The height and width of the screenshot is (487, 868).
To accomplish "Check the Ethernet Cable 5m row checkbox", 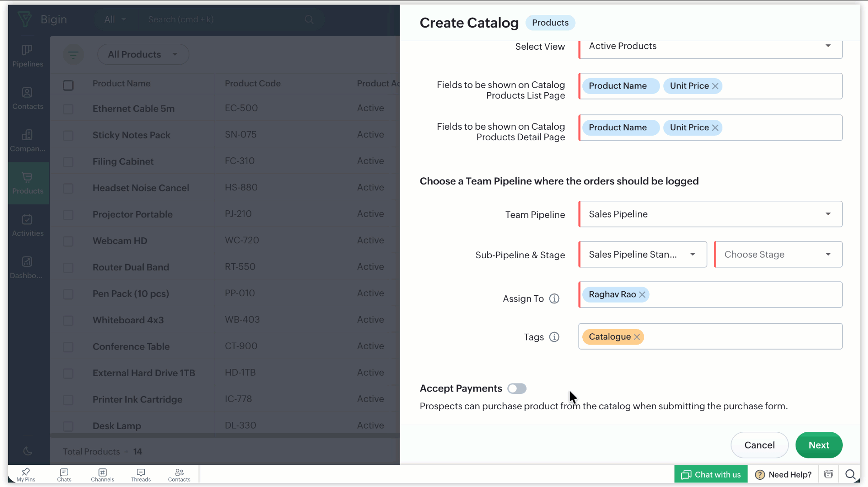I will [68, 109].
